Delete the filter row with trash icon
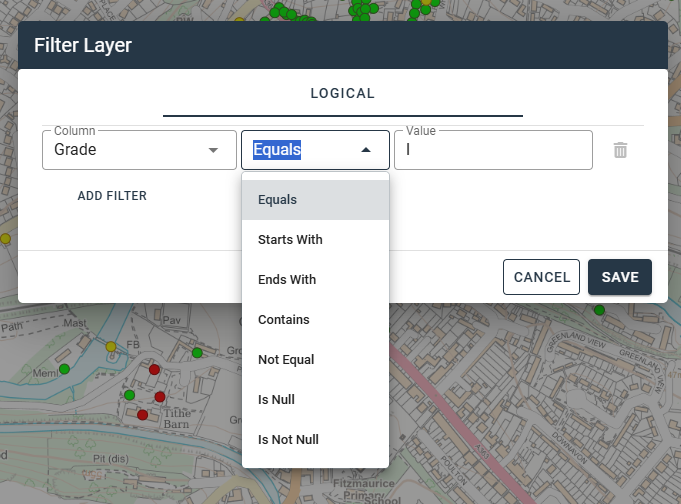Image resolution: width=681 pixels, height=504 pixels. (x=620, y=150)
